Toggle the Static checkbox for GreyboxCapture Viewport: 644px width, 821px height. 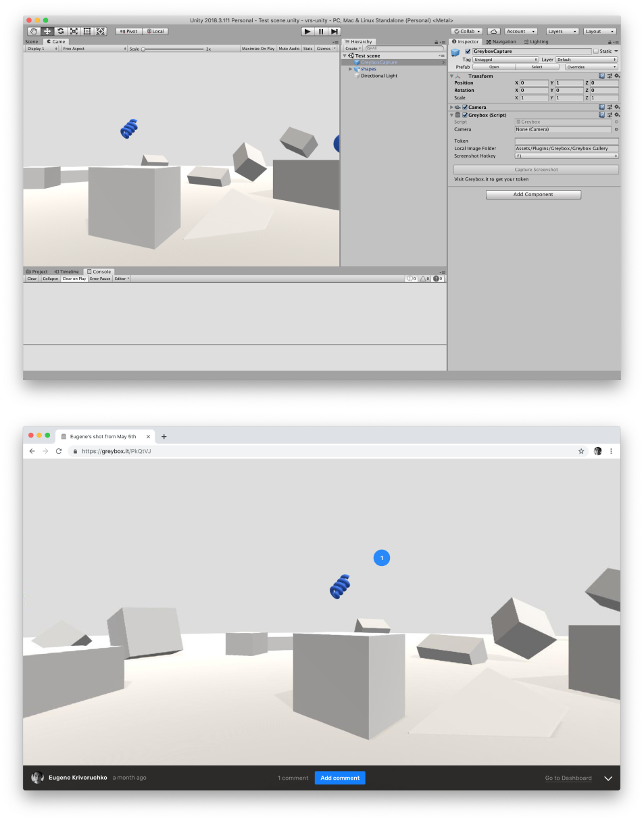coord(595,51)
